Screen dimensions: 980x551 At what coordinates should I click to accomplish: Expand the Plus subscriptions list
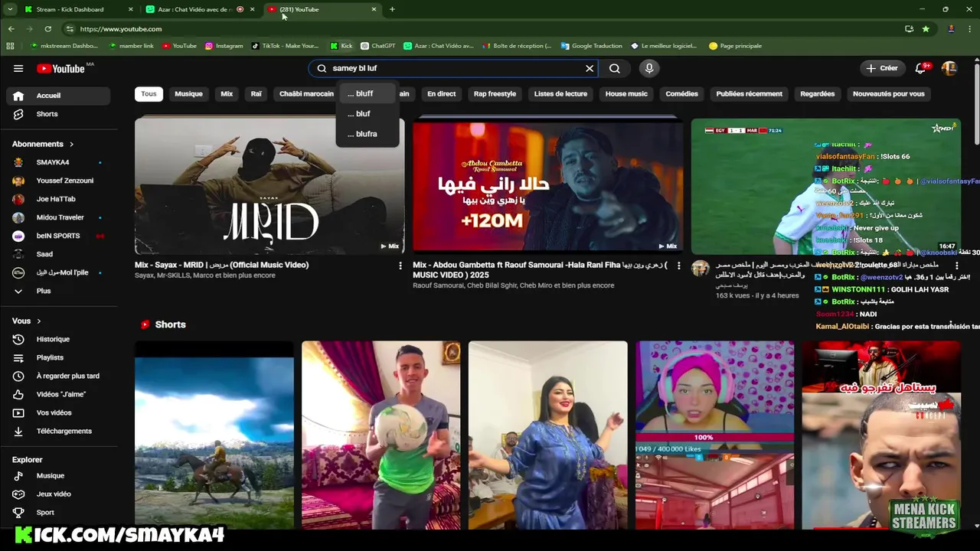coord(58,291)
